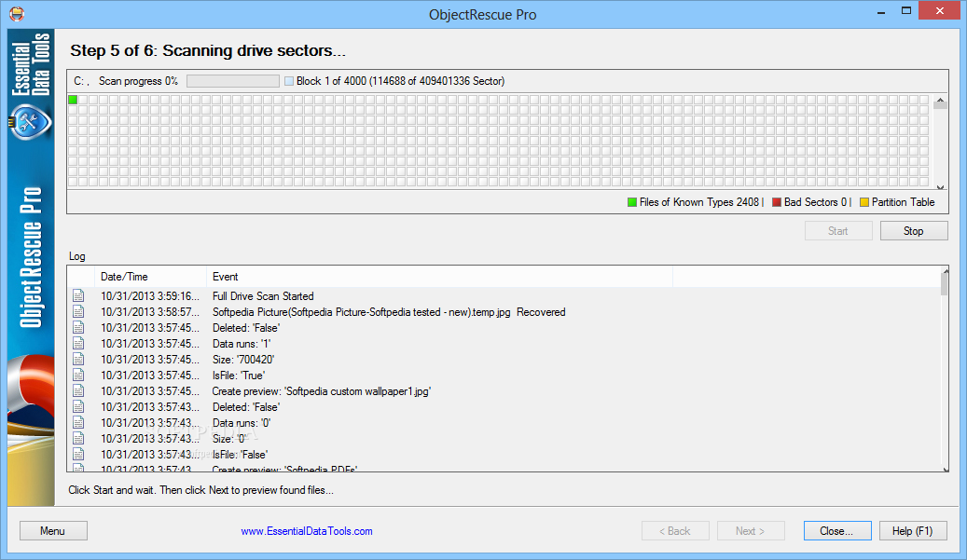
Task: Select 'Softpedia custom wallpaper1.jpg' preview entry
Action: pyautogui.click(x=322, y=391)
